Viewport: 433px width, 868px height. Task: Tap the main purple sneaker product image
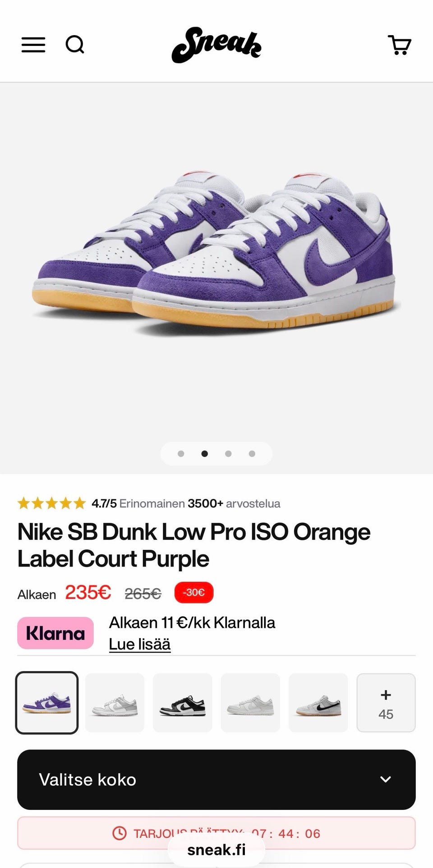(216, 252)
